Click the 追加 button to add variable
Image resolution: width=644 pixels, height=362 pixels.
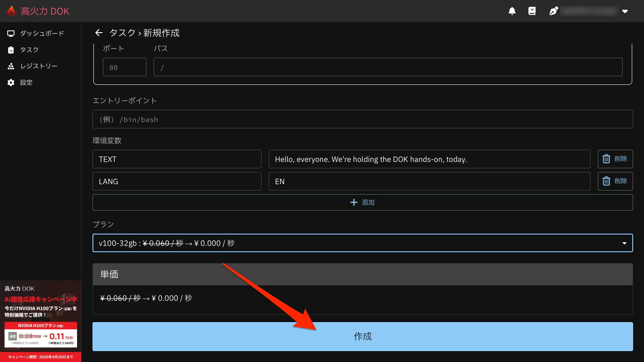pyautogui.click(x=362, y=202)
